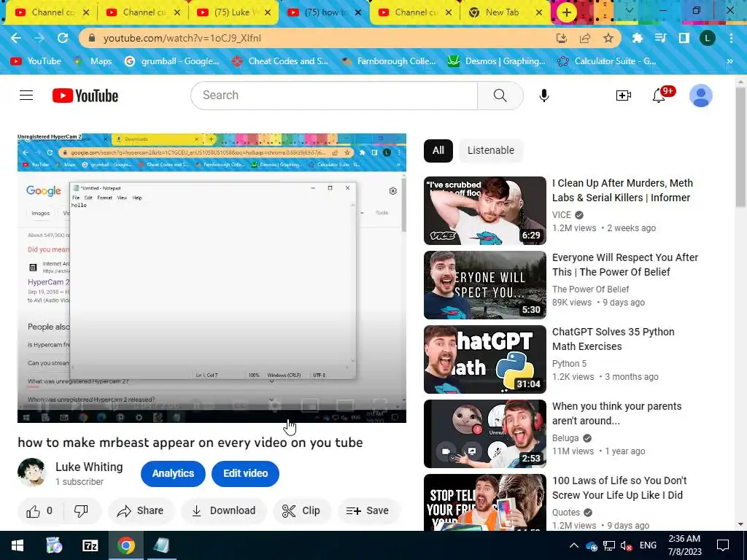This screenshot has height=560, width=747.
Task: Open the Chrome extensions puzzle icon
Action: (x=638, y=38)
